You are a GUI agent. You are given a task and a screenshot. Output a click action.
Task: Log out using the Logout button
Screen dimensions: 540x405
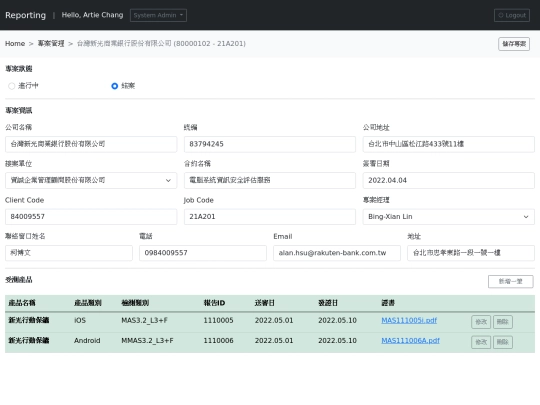click(512, 15)
